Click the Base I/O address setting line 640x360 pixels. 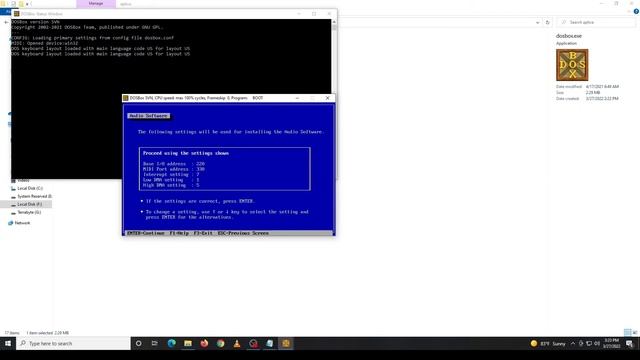174,164
